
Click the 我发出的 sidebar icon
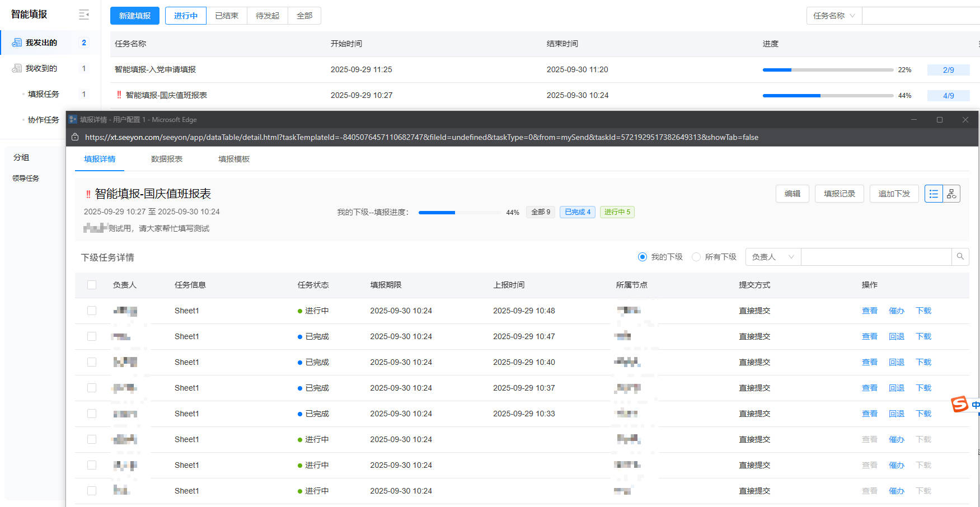point(17,43)
